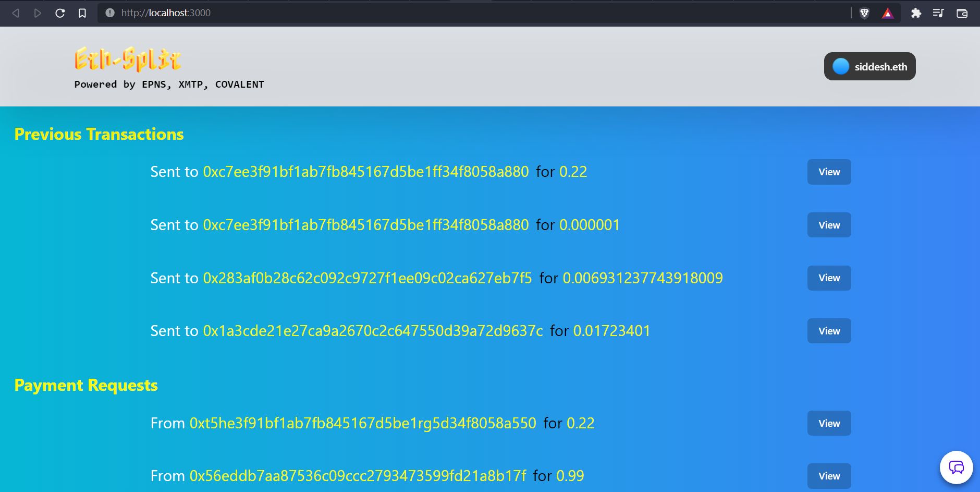
Task: Click the amount 0.006931237743918009
Action: [643, 278]
